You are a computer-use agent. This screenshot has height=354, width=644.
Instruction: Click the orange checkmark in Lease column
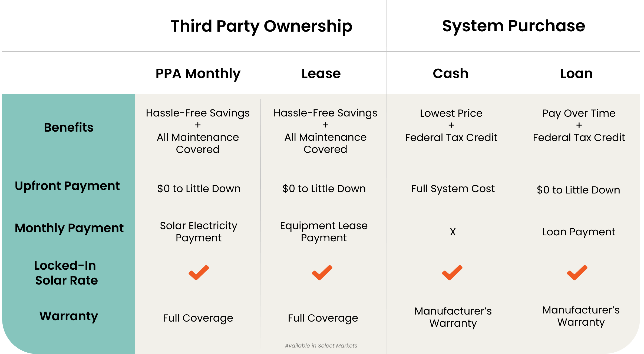coord(322,273)
